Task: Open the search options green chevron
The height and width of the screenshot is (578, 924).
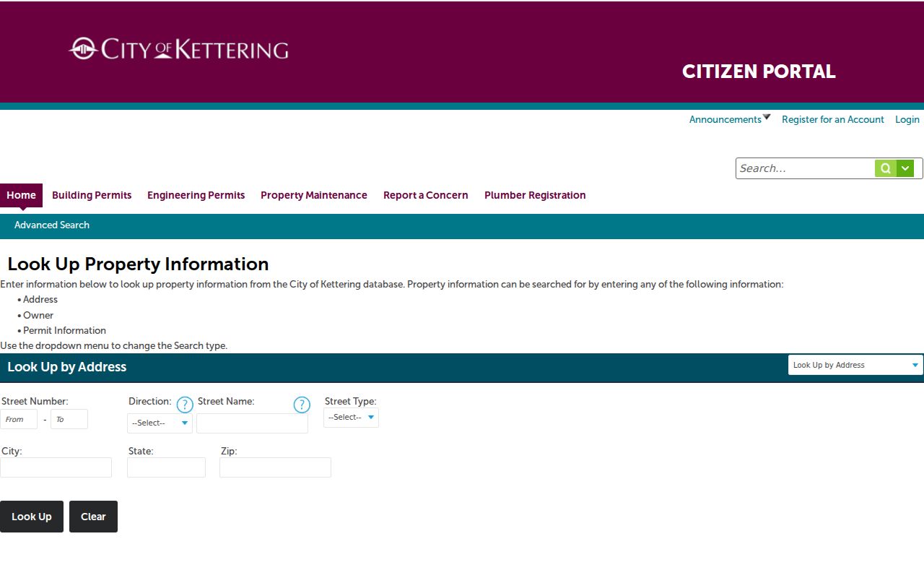Action: tap(905, 168)
